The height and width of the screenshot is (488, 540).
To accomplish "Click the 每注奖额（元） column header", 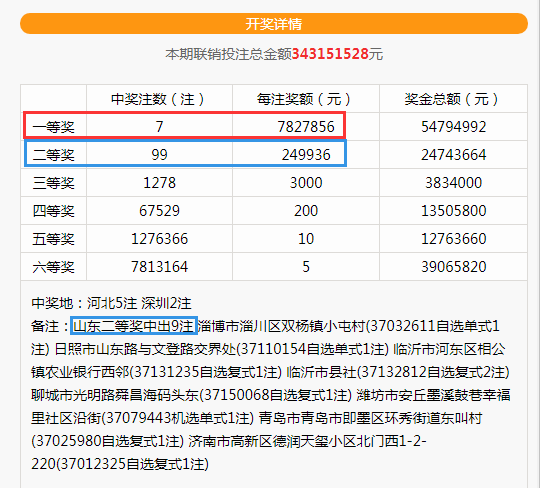I will pyautogui.click(x=305, y=99).
